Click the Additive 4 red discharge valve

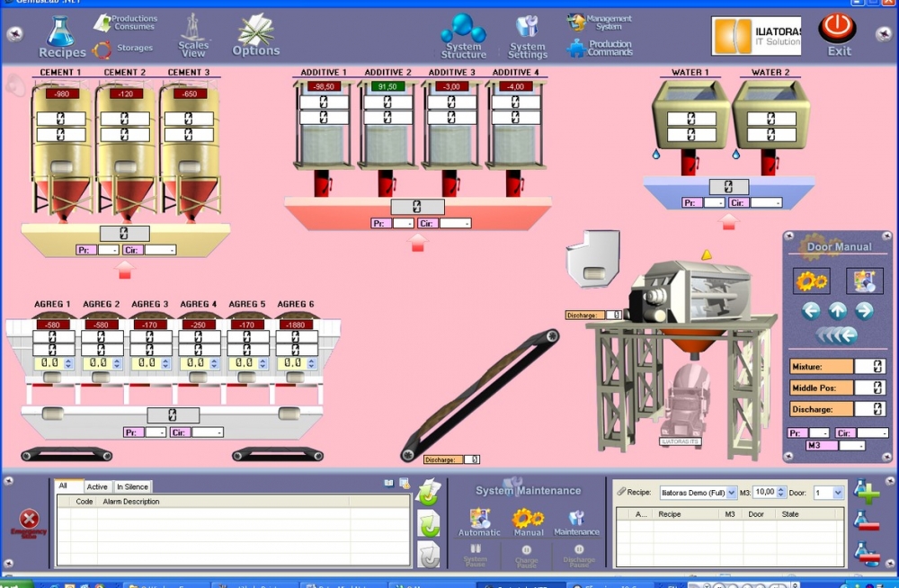pos(515,183)
